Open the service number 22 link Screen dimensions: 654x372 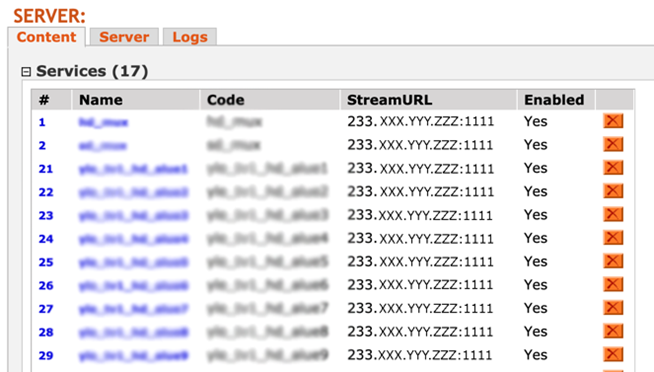[46, 192]
